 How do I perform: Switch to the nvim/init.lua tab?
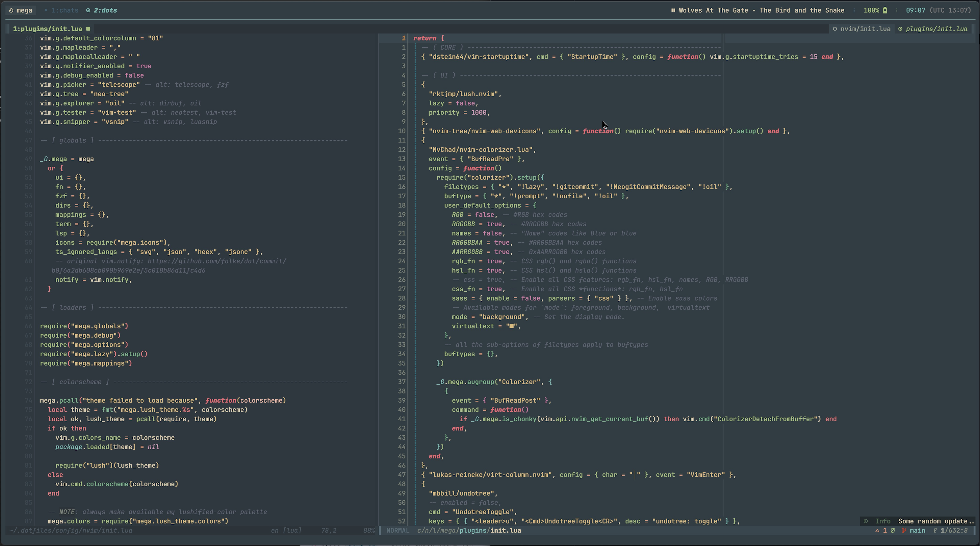click(865, 29)
